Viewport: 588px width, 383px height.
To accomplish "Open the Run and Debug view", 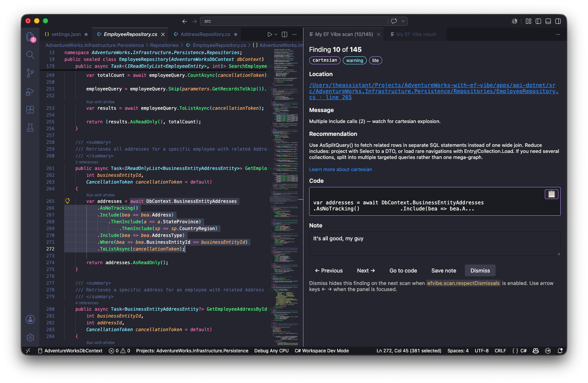I will pos(30,92).
